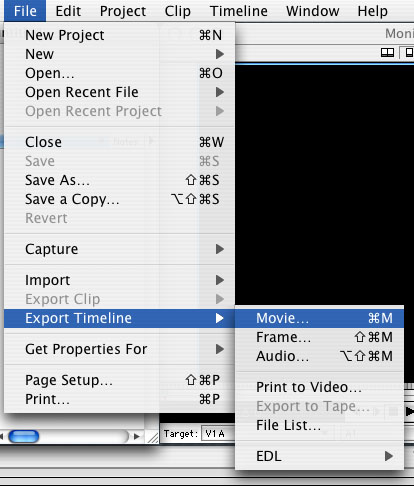Viewport: 414px width, 486px height.
Task: Click the single view monitor icon
Action: pos(409,52)
